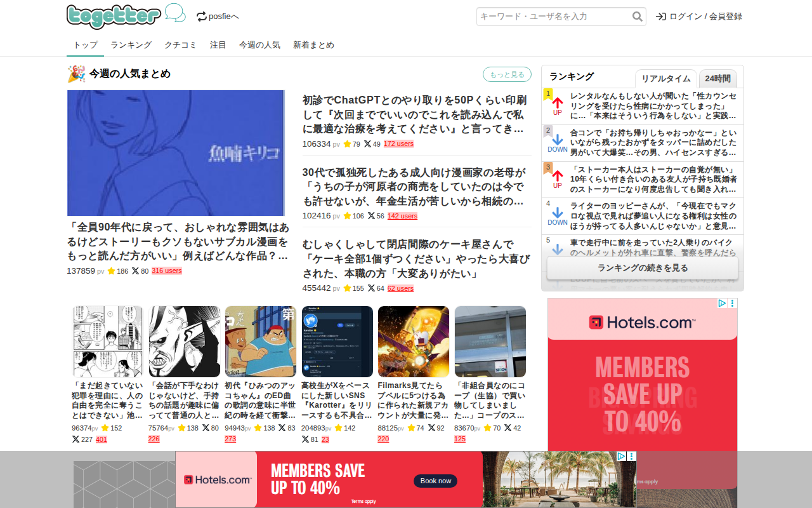
Task: Open the Filmarks game art thumbnail
Action: (414, 342)
